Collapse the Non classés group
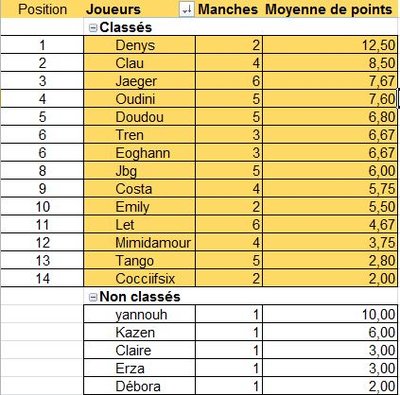The height and width of the screenshot is (395, 400). click(93, 297)
